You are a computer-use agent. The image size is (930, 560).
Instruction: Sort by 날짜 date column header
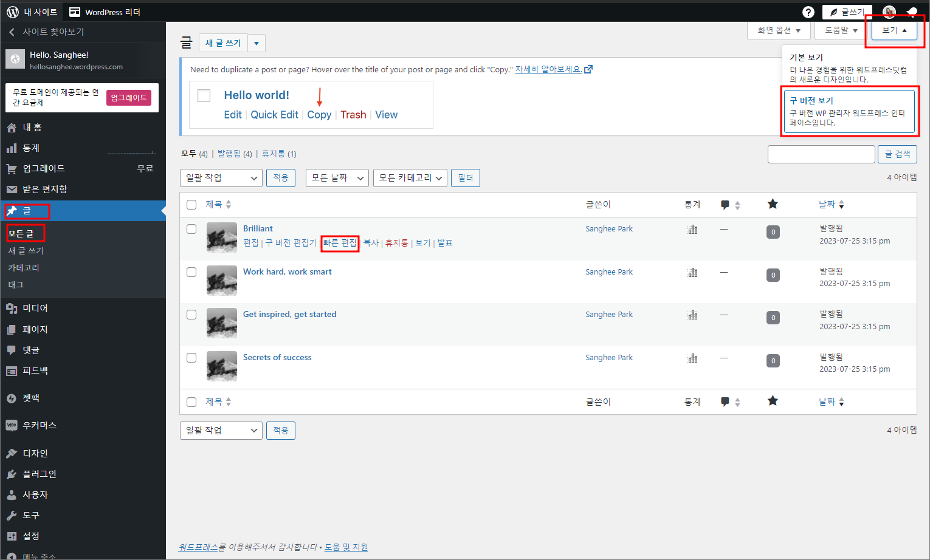coord(832,205)
